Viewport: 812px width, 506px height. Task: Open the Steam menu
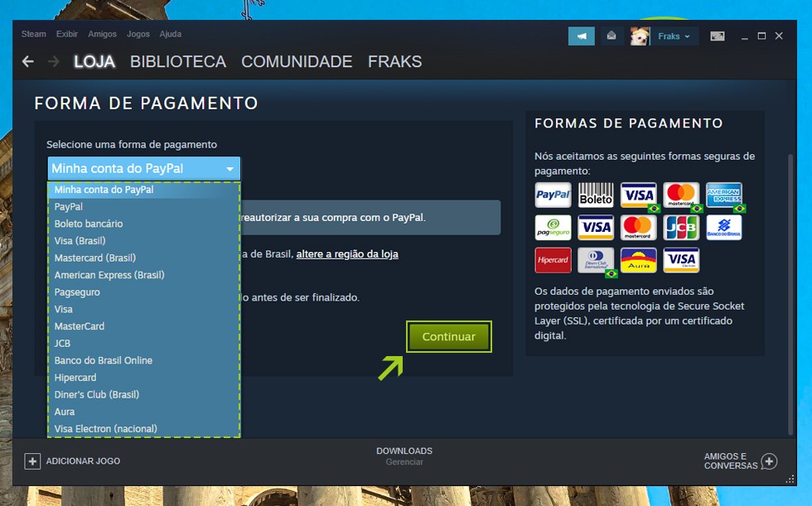click(34, 34)
